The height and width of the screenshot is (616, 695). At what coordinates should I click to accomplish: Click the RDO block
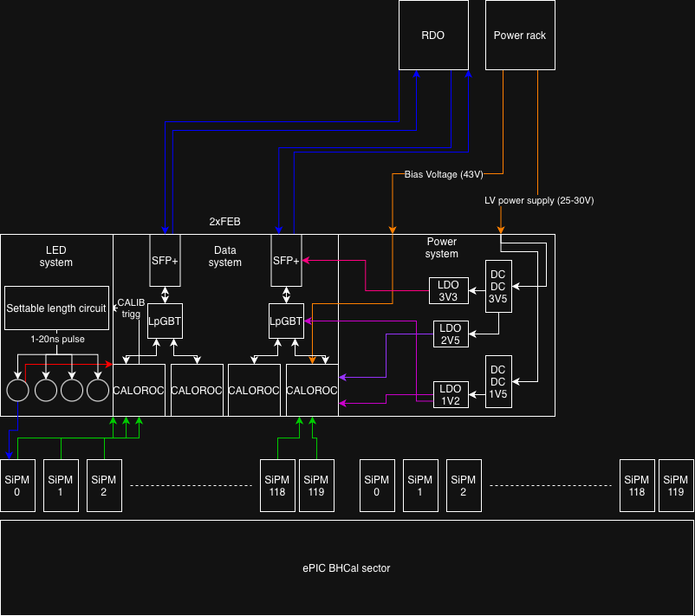pos(432,36)
